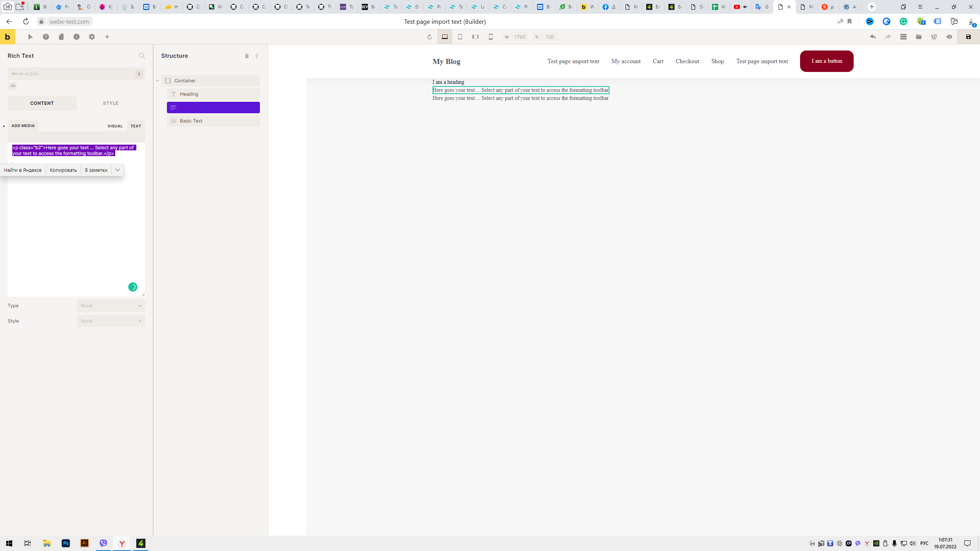Click Копировать in selection popup
980x551 pixels.
tap(63, 170)
